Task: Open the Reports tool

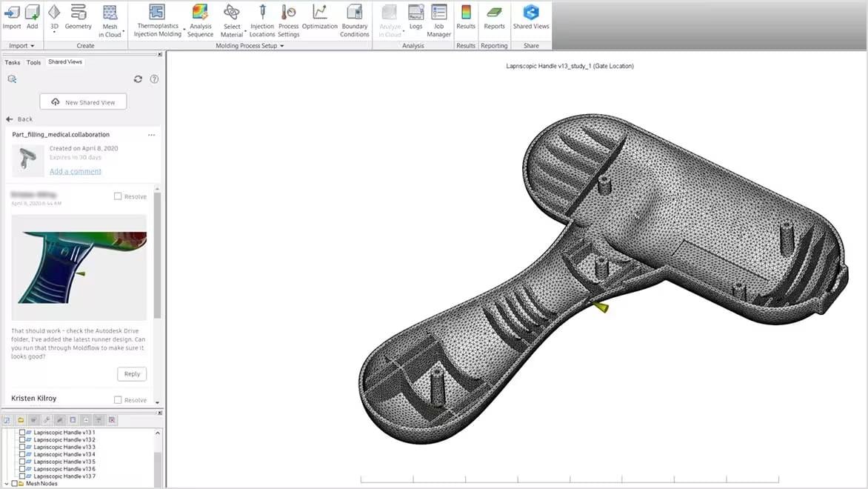Action: [494, 19]
